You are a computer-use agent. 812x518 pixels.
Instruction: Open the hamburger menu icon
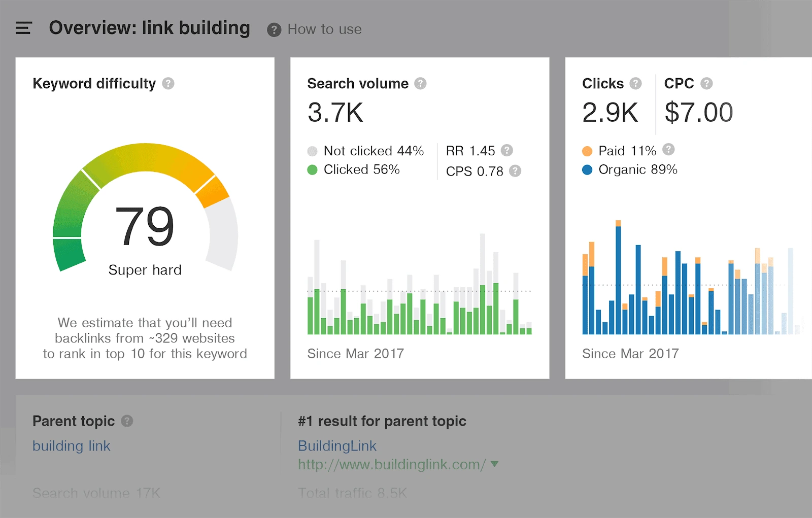click(24, 28)
